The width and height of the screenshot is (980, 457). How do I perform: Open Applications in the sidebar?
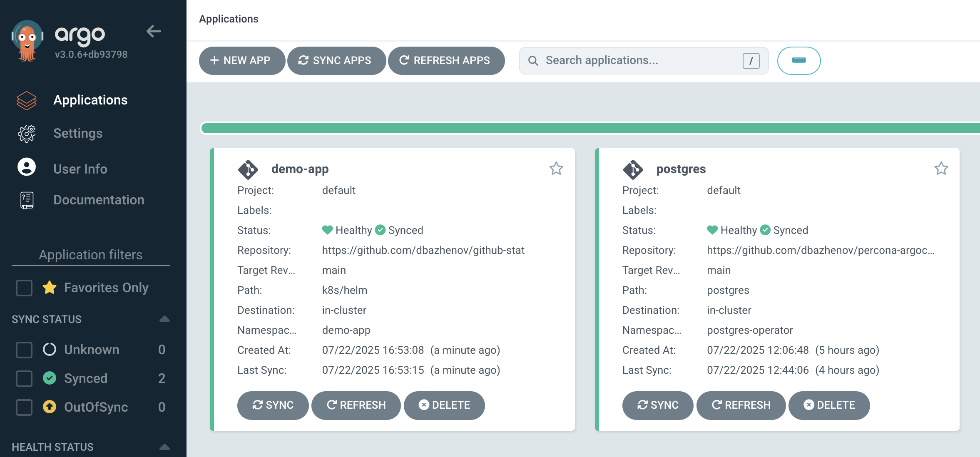90,100
